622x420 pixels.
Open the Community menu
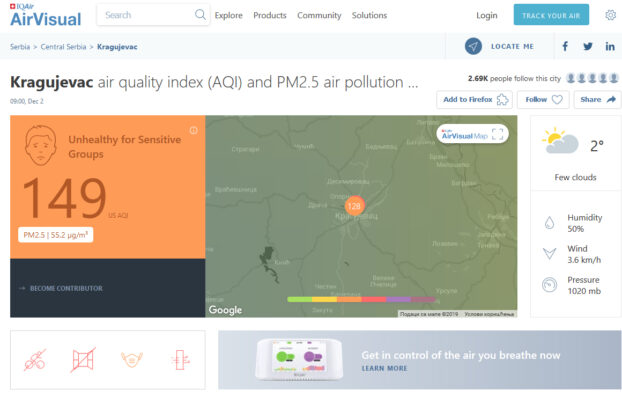[x=319, y=15]
